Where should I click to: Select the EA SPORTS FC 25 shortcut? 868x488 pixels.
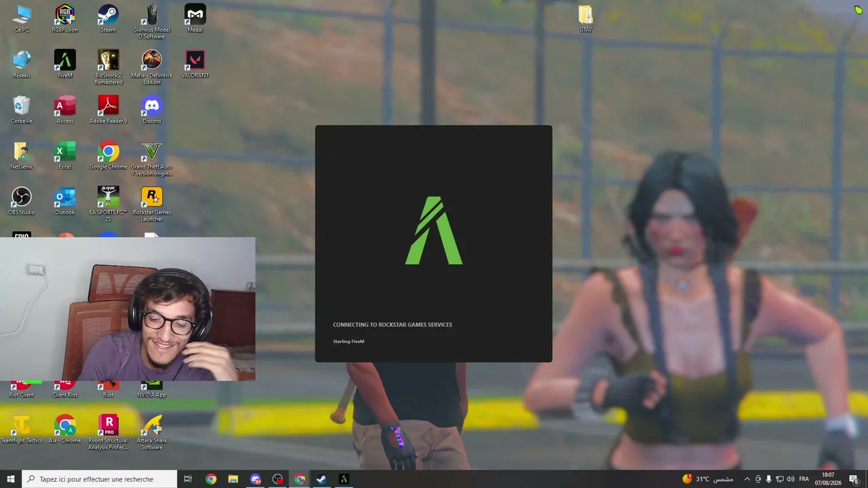click(108, 205)
